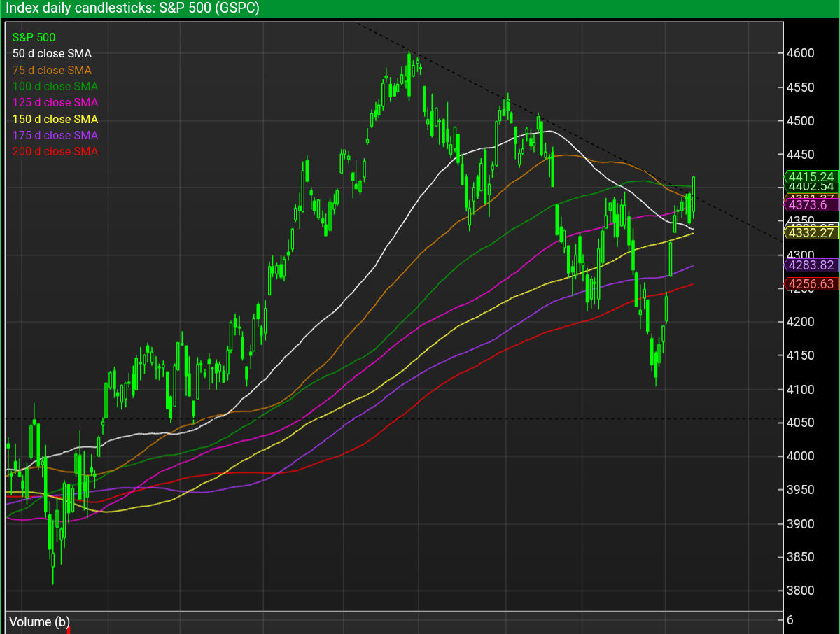Click the '175 d close SMA' legend label
Screen dimensions: 840x634
55,135
